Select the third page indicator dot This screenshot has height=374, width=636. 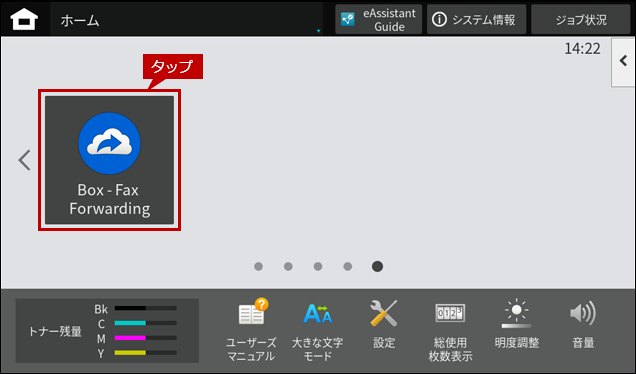pyautogui.click(x=318, y=267)
